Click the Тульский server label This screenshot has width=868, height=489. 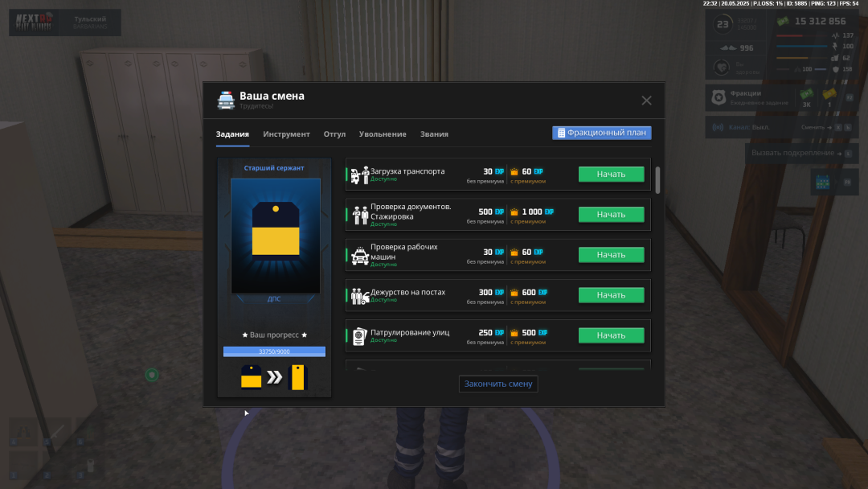[90, 18]
